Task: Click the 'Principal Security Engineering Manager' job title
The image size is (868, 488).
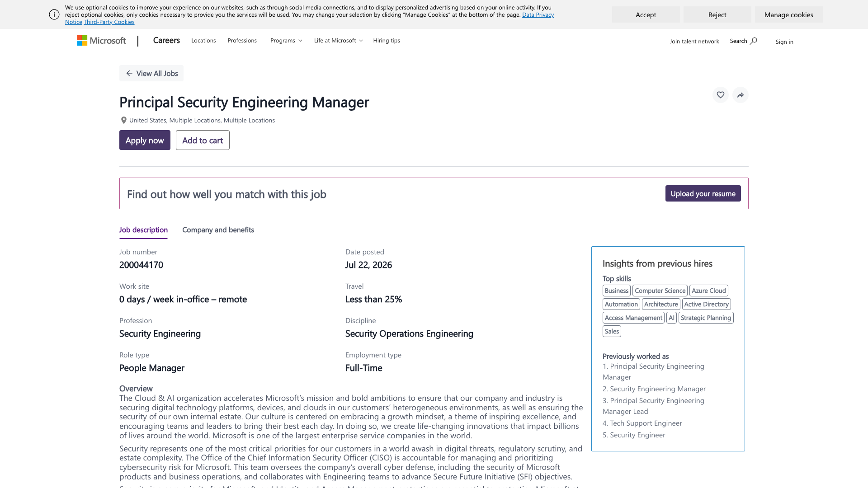Action: pos(244,102)
